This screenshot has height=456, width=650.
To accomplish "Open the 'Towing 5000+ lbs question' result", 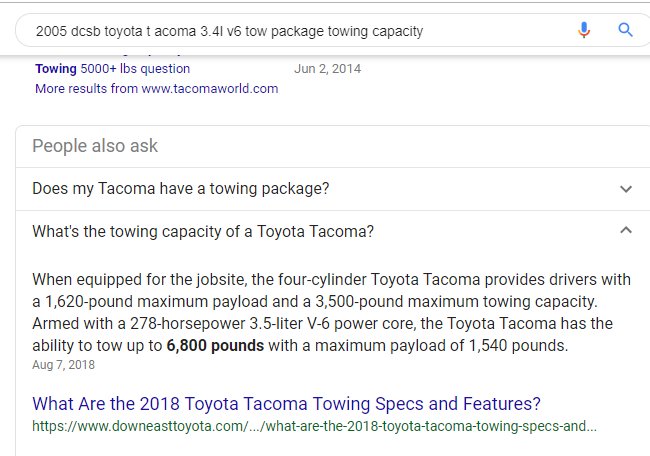I will (x=112, y=68).
